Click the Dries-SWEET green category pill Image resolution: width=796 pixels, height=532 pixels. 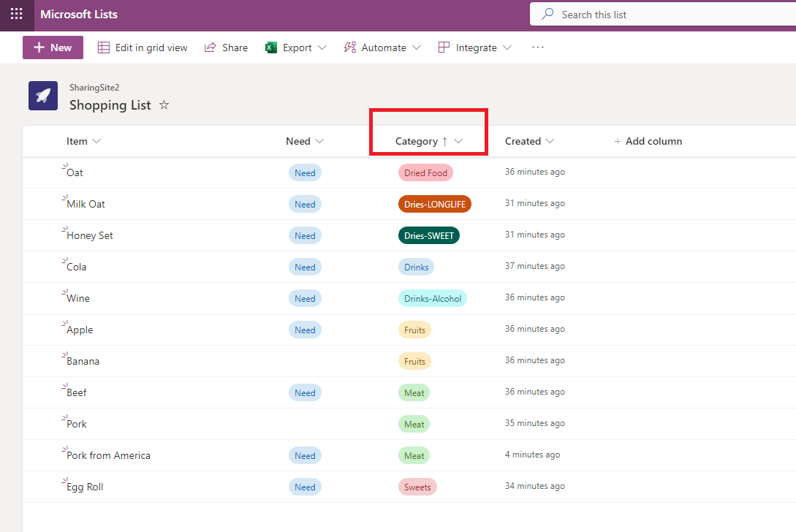[429, 236]
